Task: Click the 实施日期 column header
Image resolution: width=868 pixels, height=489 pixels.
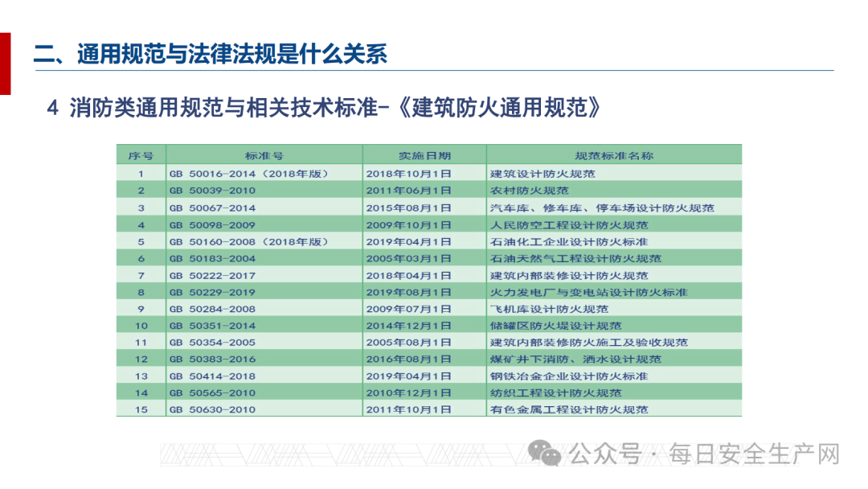Action: 424,155
